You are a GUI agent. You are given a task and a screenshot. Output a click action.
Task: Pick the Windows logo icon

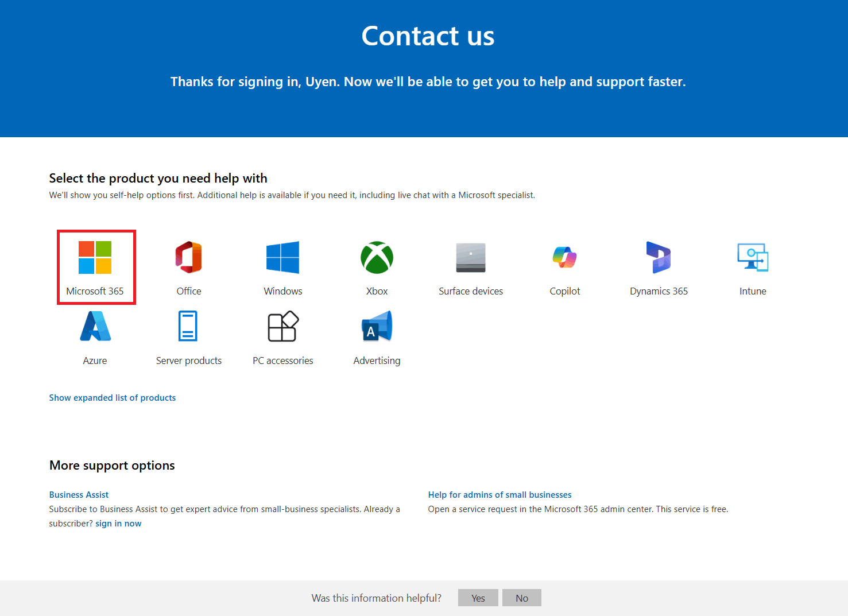pyautogui.click(x=282, y=257)
